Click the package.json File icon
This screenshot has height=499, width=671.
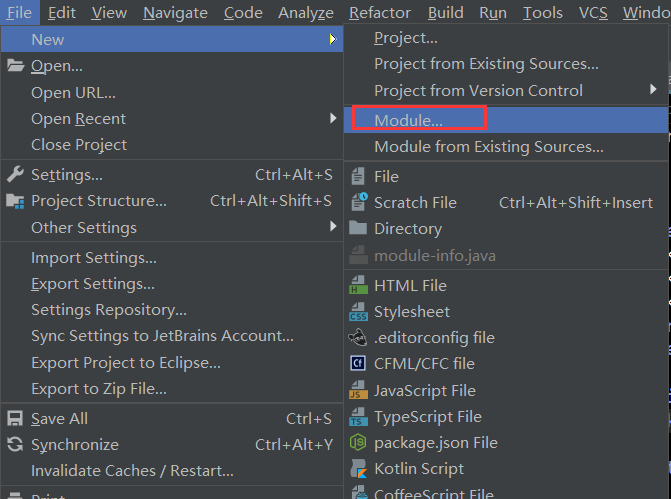tap(358, 443)
